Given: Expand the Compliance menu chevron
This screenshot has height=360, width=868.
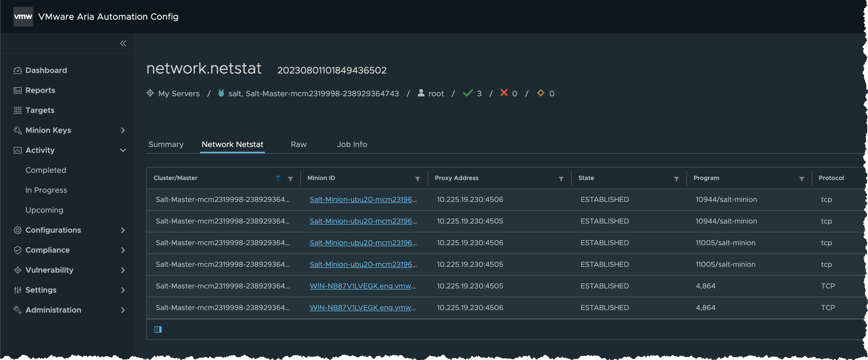Looking at the screenshot, I should click(123, 250).
